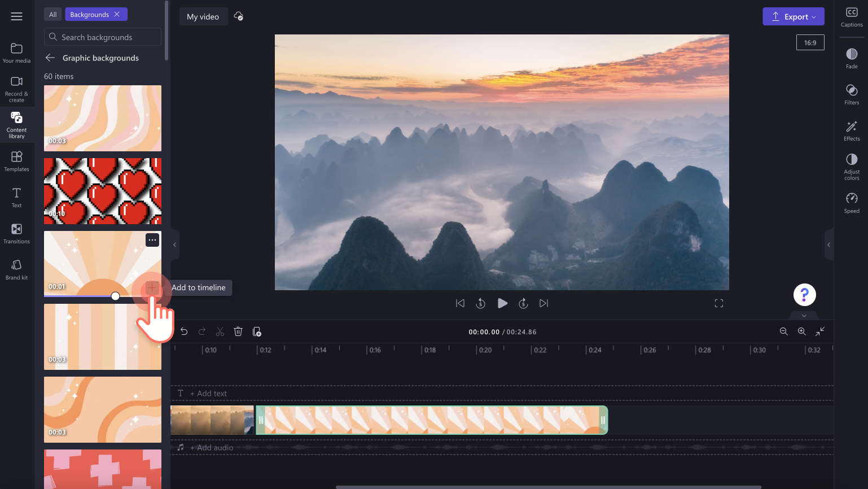This screenshot has width=868, height=489.
Task: Click the sunburst preview scrub handle
Action: coord(115,296)
